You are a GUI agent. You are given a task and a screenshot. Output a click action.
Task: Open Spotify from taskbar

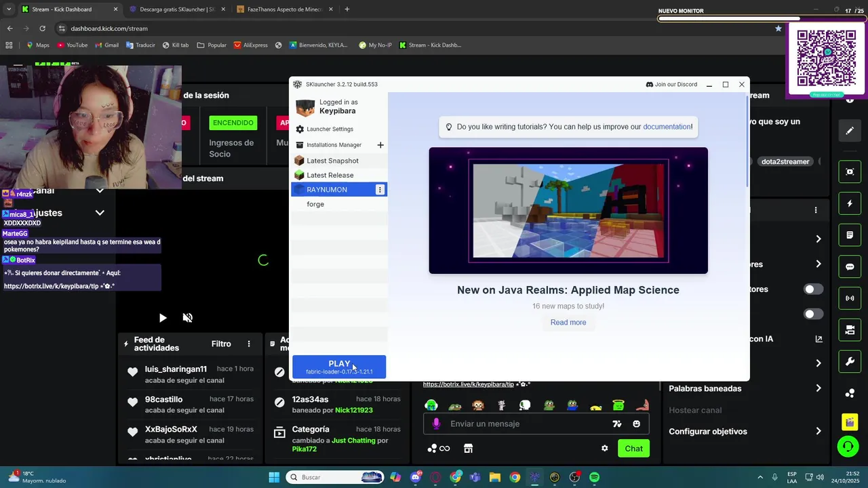(x=594, y=477)
